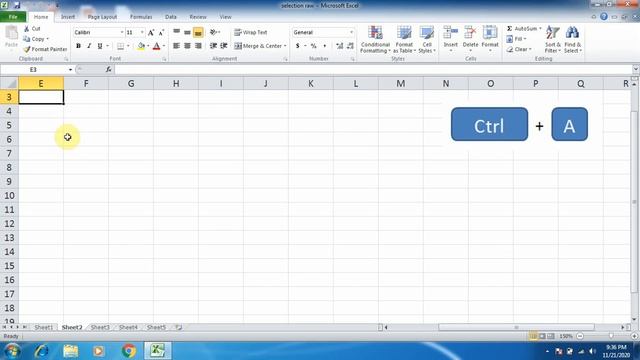Apply Accounting dollar format
The width and height of the screenshot is (640, 360).
pos(298,46)
